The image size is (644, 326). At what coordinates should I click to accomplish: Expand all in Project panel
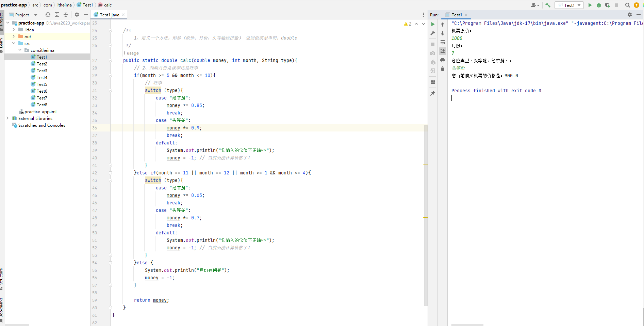57,15
